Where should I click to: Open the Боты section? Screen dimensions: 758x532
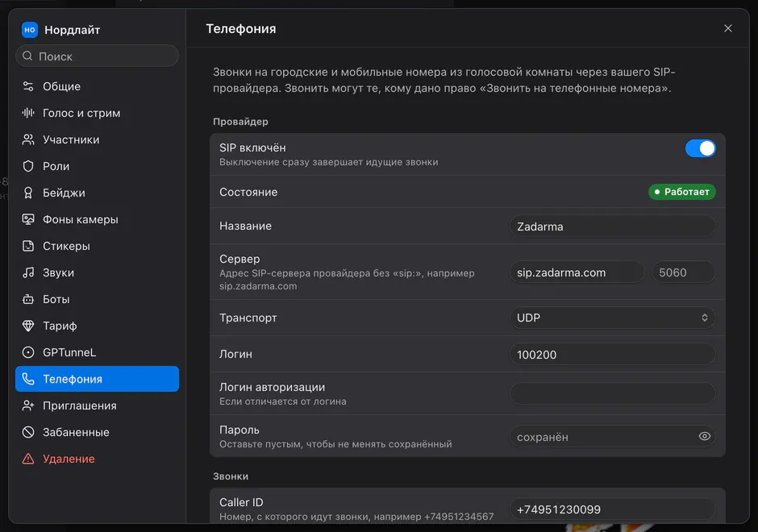point(97,299)
